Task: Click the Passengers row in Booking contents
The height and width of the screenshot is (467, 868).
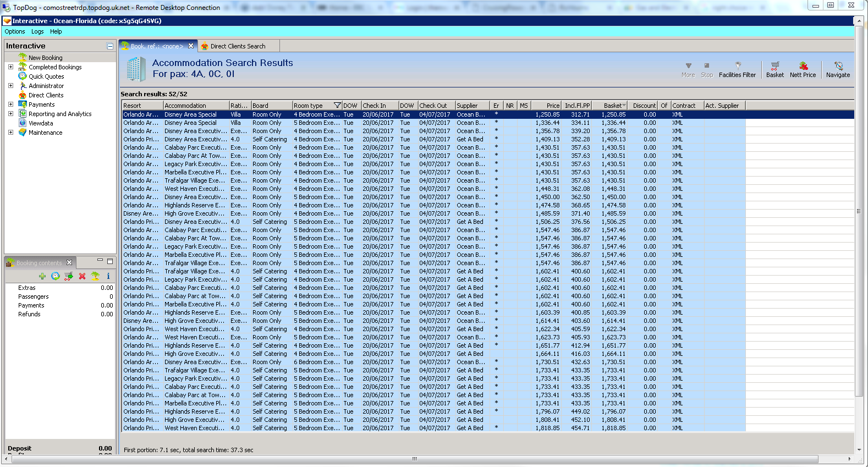Action: tap(60, 296)
